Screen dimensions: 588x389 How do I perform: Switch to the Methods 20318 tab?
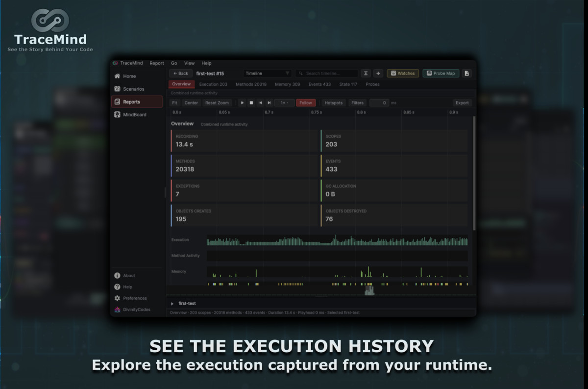pyautogui.click(x=251, y=84)
